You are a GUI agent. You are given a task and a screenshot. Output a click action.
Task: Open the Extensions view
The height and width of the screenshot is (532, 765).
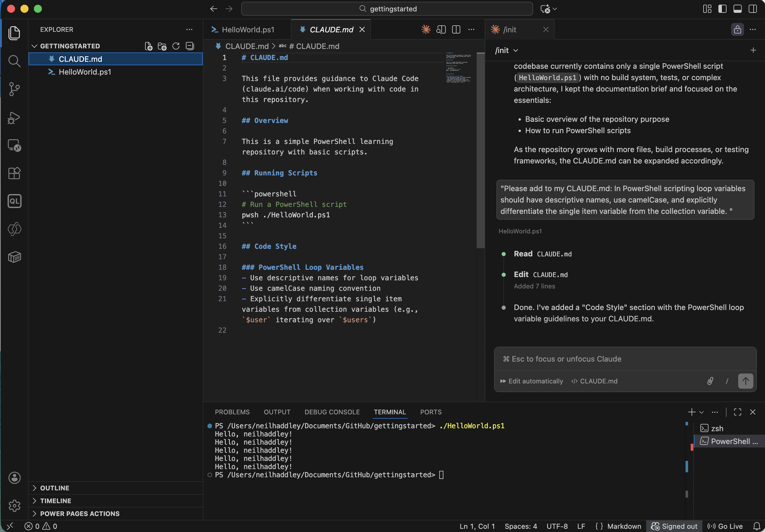click(x=14, y=173)
